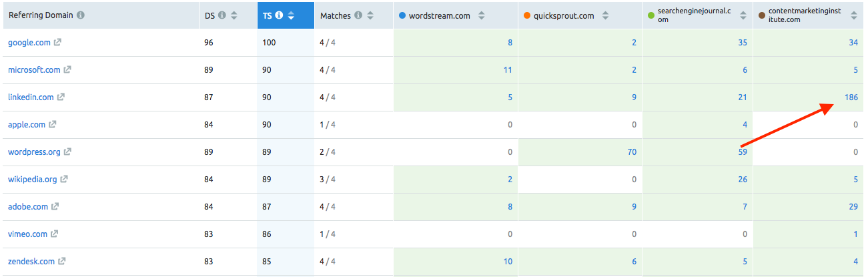
Task: Open external link icon next to wikipedia.org
Action: coord(64,180)
